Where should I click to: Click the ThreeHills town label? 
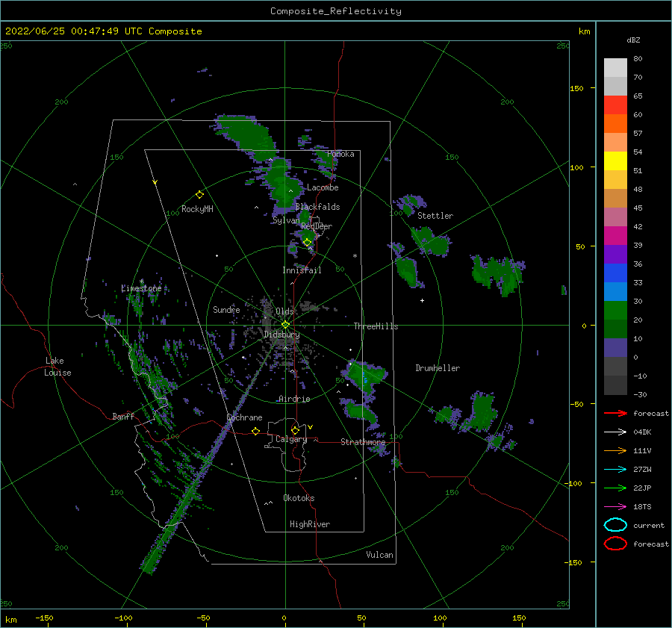click(x=376, y=326)
